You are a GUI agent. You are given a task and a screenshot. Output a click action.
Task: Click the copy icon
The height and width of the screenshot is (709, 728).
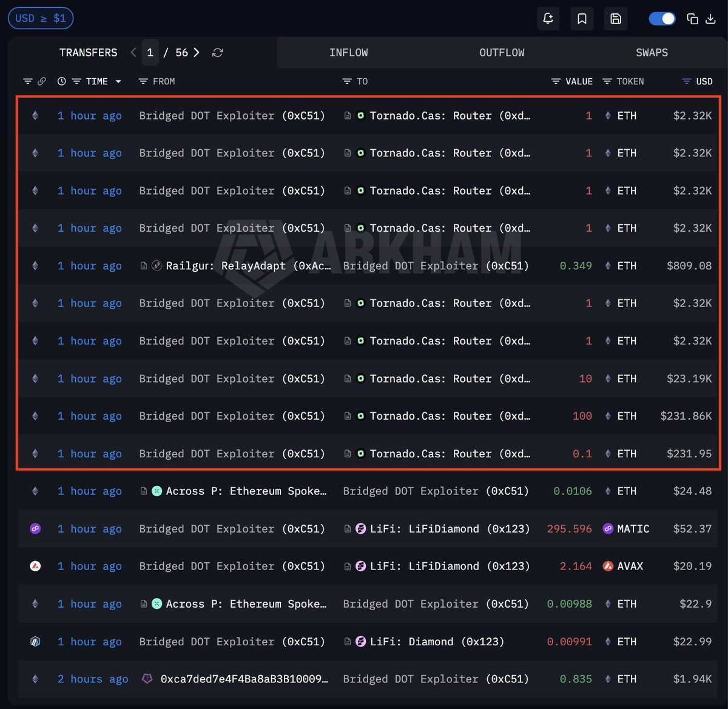click(x=692, y=19)
